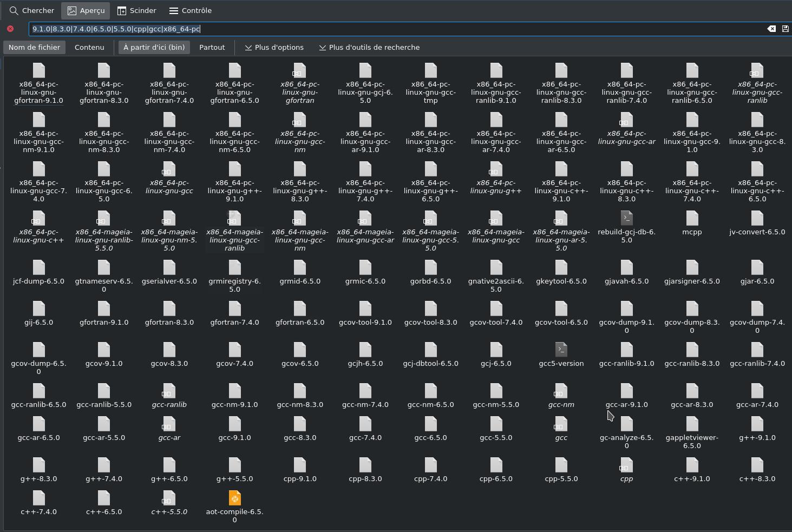Image resolution: width=792 pixels, height=532 pixels.
Task: Select the gcc-nm symlink icon
Action: pos(561,391)
